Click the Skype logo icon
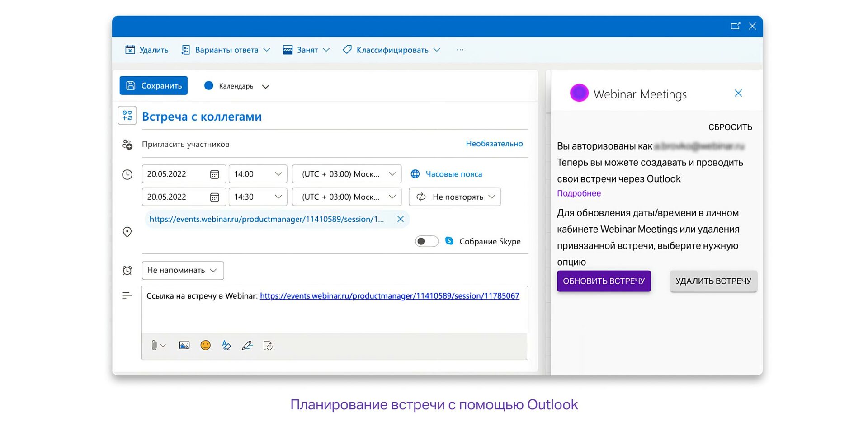Viewport: 868px width, 422px height. (449, 241)
